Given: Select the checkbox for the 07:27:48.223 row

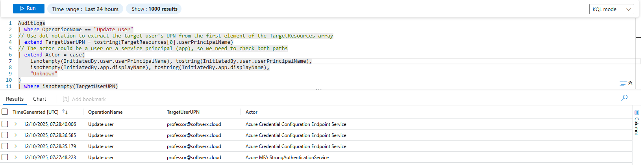Looking at the screenshot, I should pos(5,157).
